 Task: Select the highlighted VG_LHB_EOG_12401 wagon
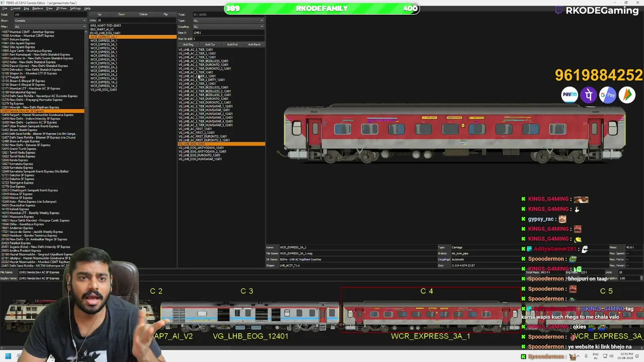(221, 144)
